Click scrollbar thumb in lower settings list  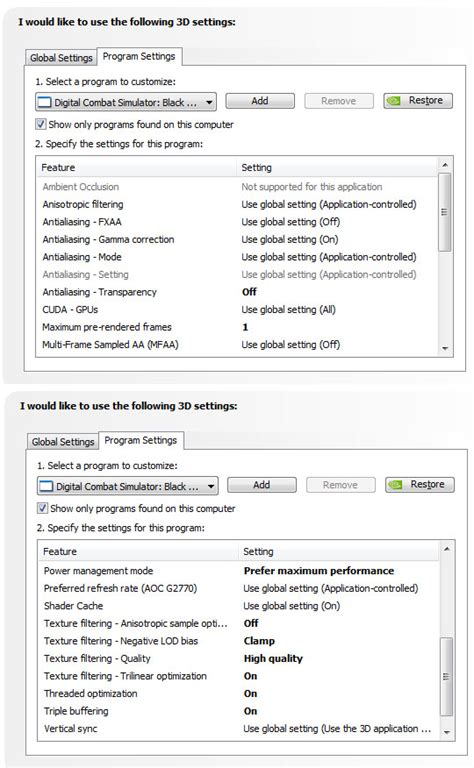pyautogui.click(x=446, y=676)
